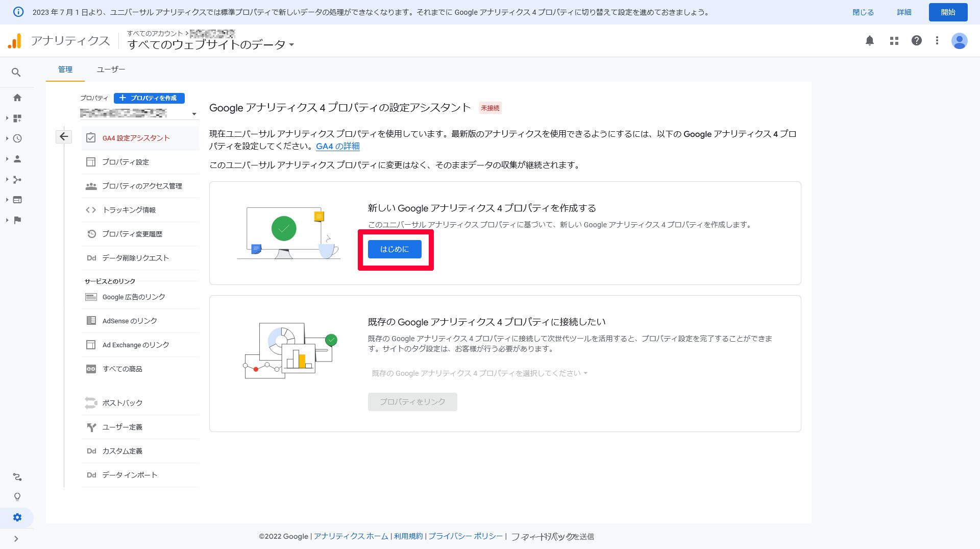Expand the Realtime section arrow

click(7, 138)
